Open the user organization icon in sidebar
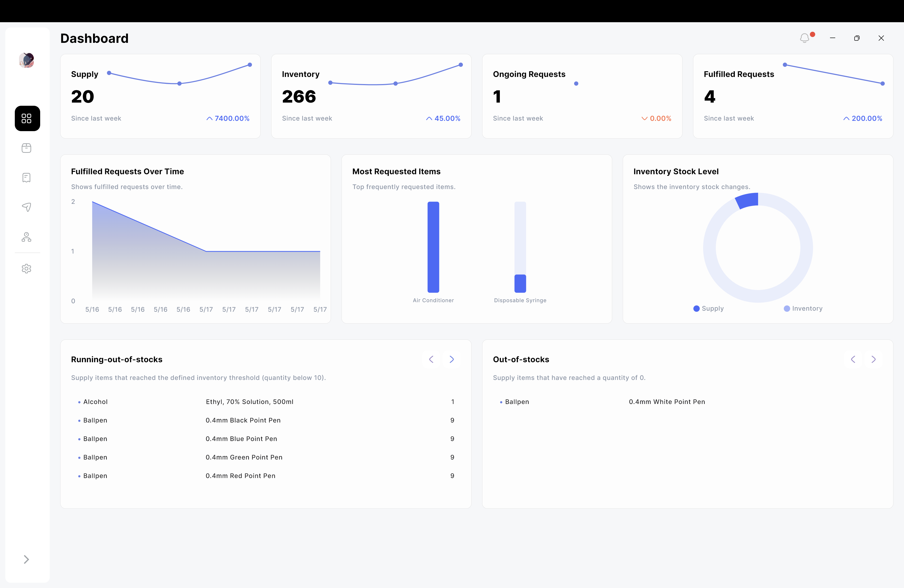This screenshot has width=904, height=588. (x=27, y=237)
